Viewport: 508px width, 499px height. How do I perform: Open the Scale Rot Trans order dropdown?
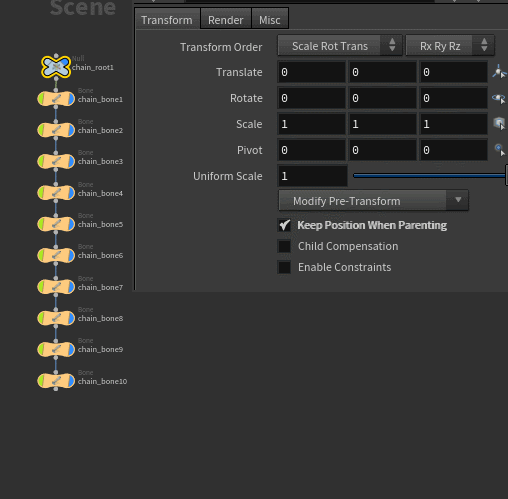tap(340, 46)
